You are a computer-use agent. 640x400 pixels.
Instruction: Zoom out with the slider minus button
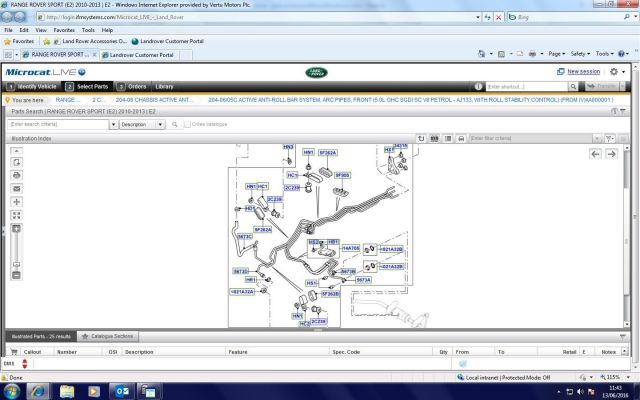[x=16, y=276]
